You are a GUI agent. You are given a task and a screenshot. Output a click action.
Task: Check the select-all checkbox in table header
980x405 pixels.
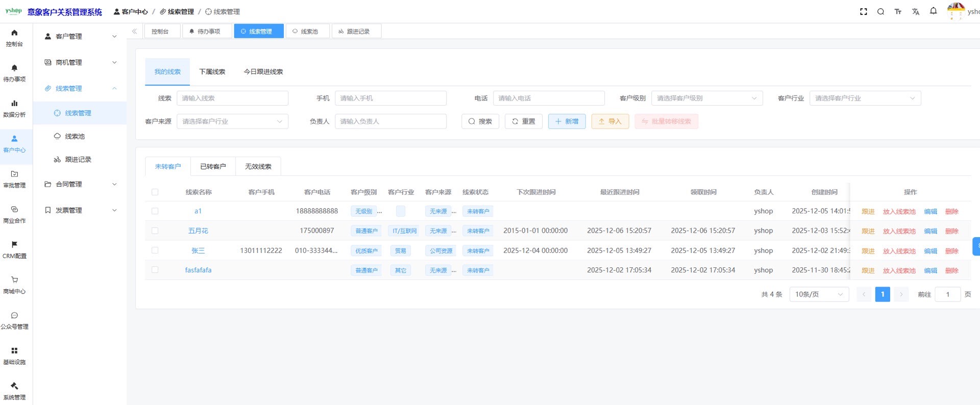(155, 192)
